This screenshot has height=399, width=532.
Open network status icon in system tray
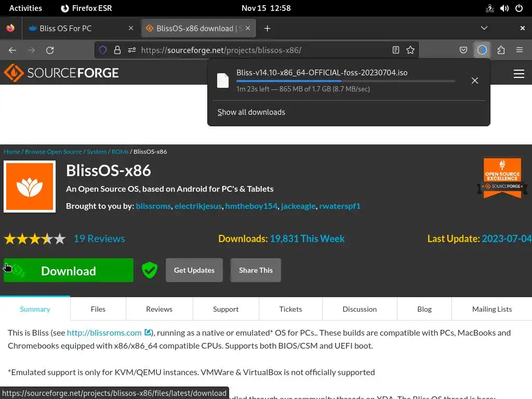489,8
